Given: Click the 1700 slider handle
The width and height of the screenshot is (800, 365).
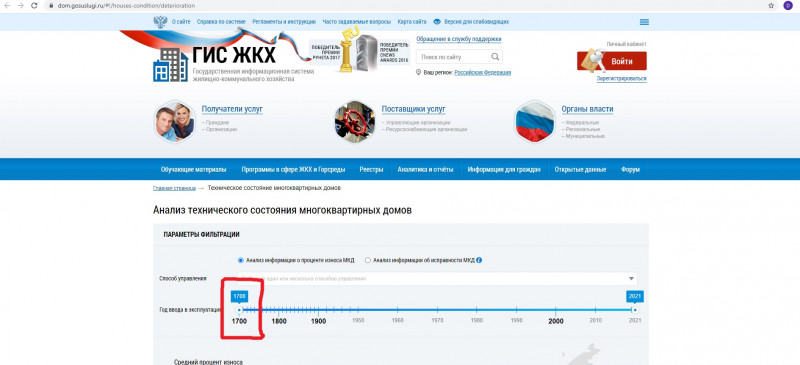Looking at the screenshot, I should (x=239, y=310).
